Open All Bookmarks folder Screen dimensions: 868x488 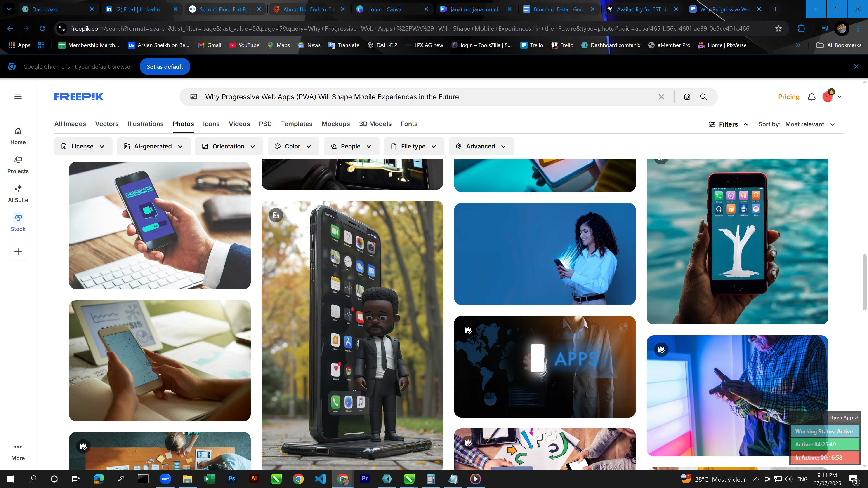coord(839,45)
